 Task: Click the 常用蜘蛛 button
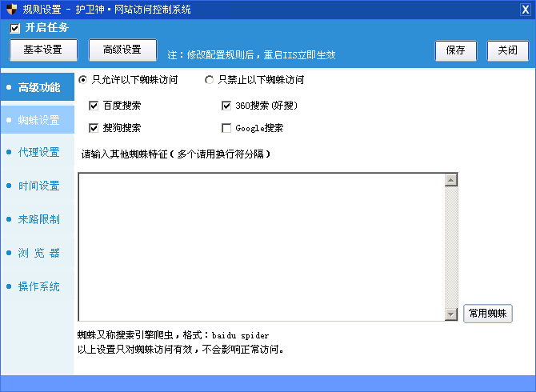click(x=488, y=314)
